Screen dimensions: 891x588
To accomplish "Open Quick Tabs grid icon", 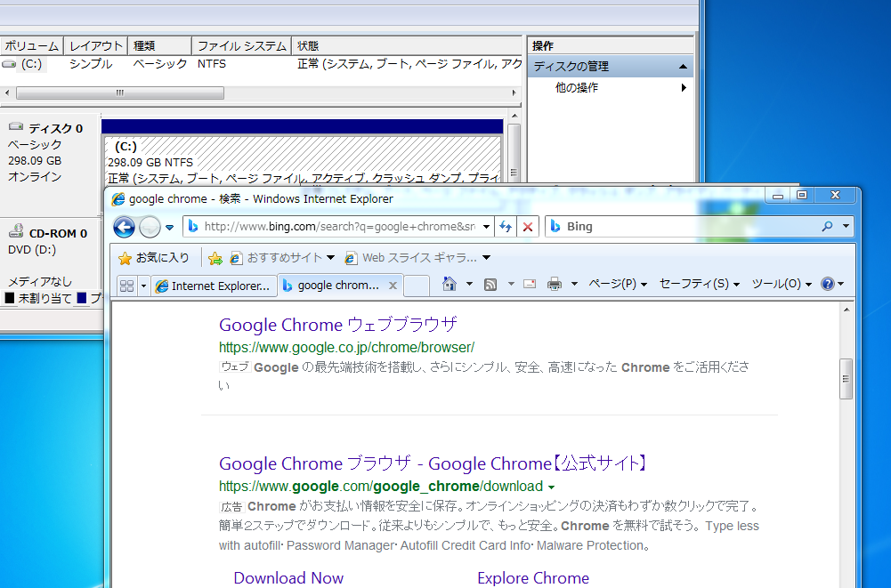I will pyautogui.click(x=127, y=286).
